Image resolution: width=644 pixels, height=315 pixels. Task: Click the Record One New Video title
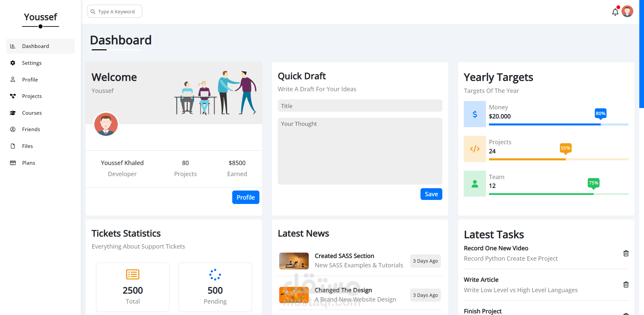click(x=496, y=248)
